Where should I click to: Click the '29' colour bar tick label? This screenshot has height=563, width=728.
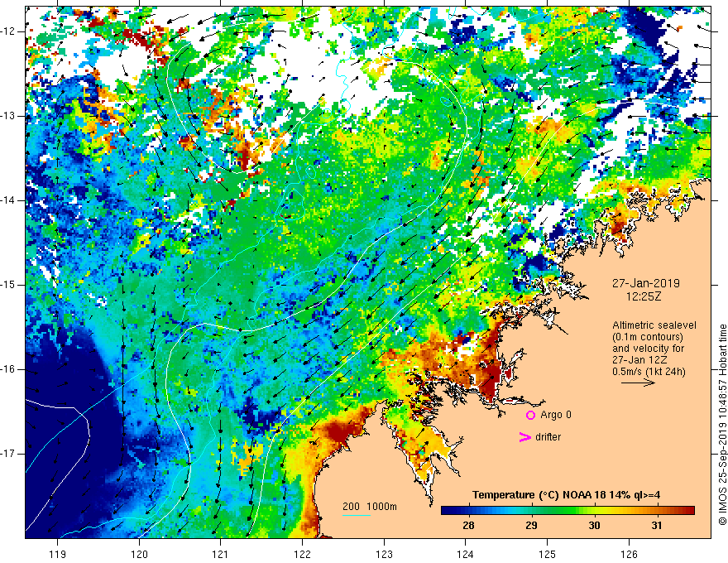tap(531, 526)
